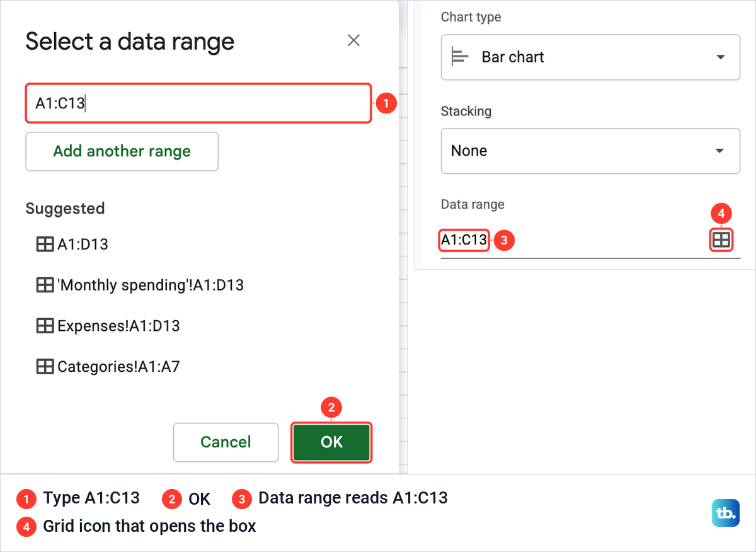
Task: Open the select data range grid icon
Action: click(x=721, y=240)
